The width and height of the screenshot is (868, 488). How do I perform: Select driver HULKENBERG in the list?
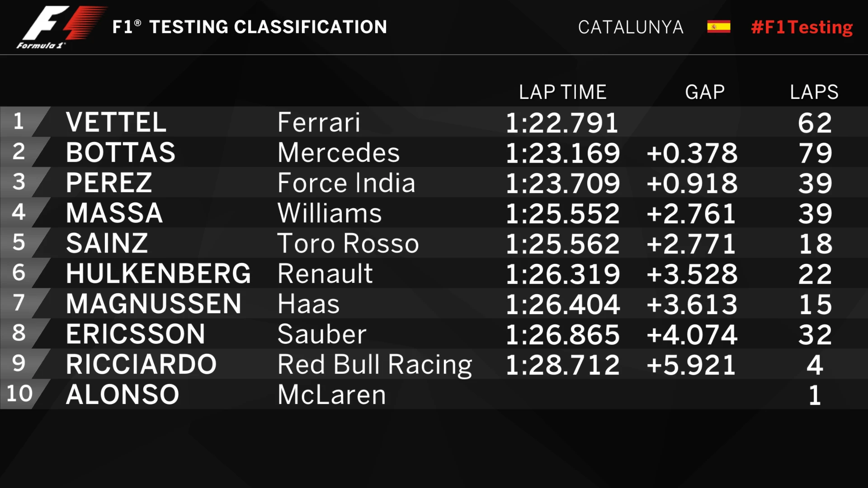158,274
